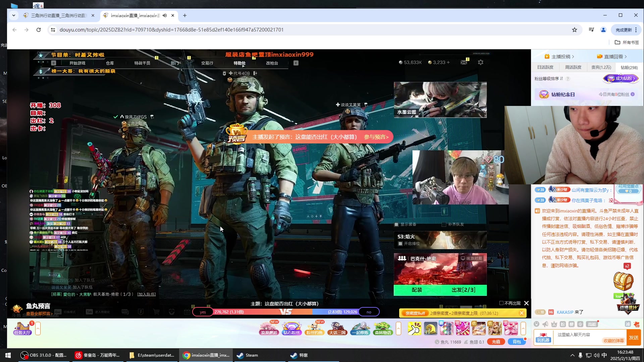644x362 pixels.
Task: Click the volume icon in system tray
Action: tap(596, 355)
